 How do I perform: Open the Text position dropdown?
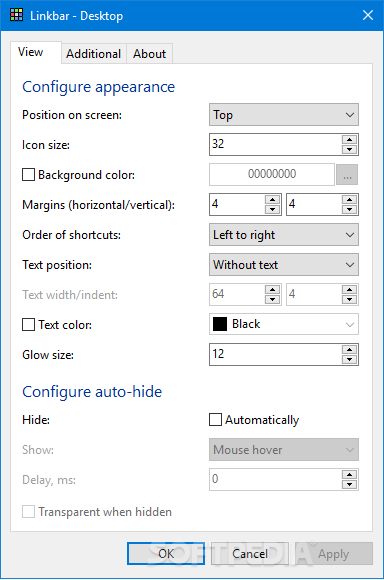[x=284, y=264]
